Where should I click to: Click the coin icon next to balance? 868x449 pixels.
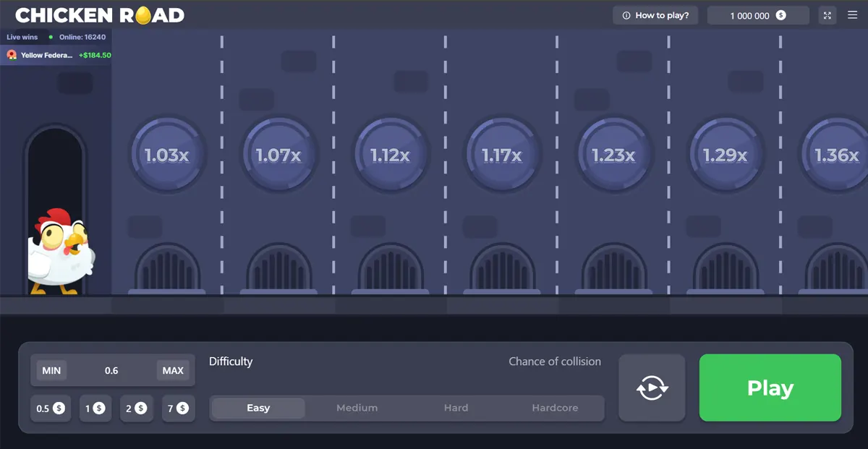[781, 15]
